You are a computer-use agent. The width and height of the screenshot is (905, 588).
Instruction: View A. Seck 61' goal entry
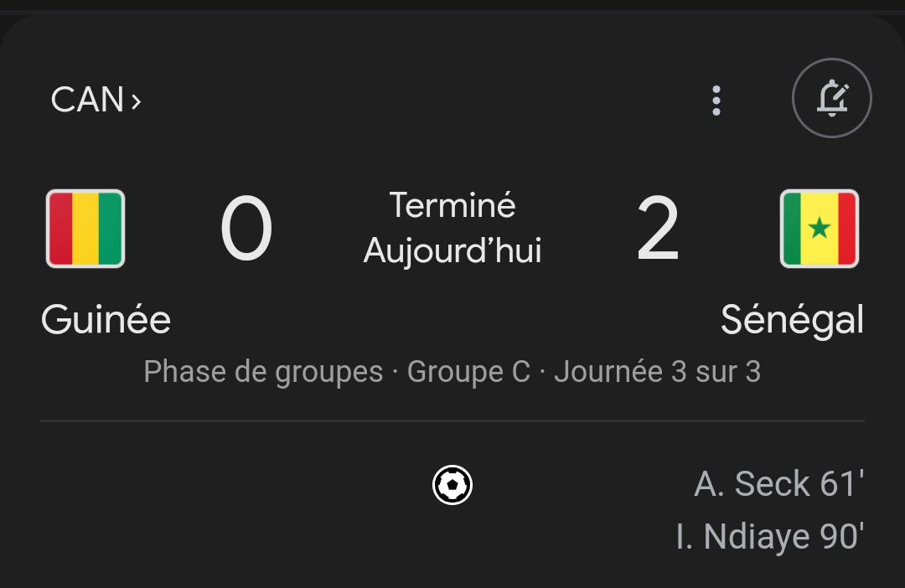(778, 484)
